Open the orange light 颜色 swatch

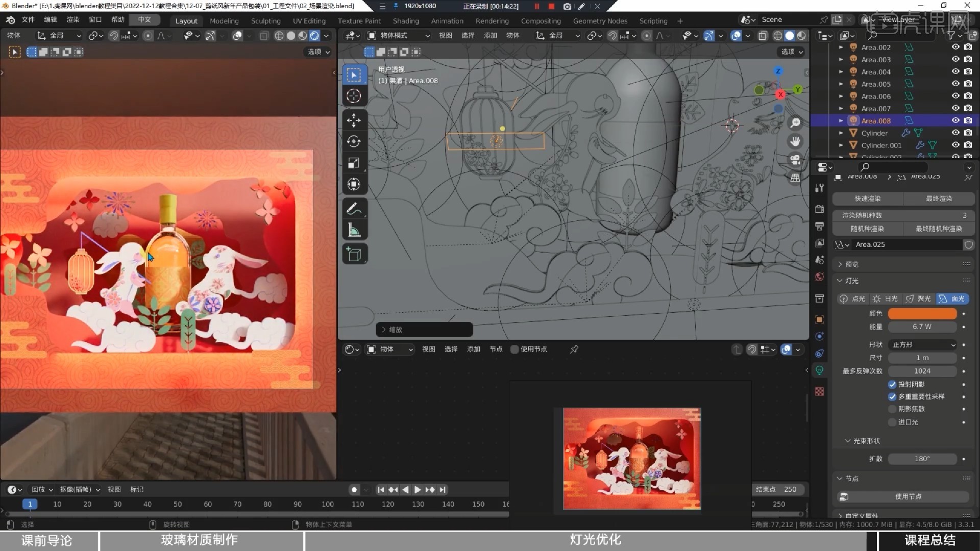(922, 313)
